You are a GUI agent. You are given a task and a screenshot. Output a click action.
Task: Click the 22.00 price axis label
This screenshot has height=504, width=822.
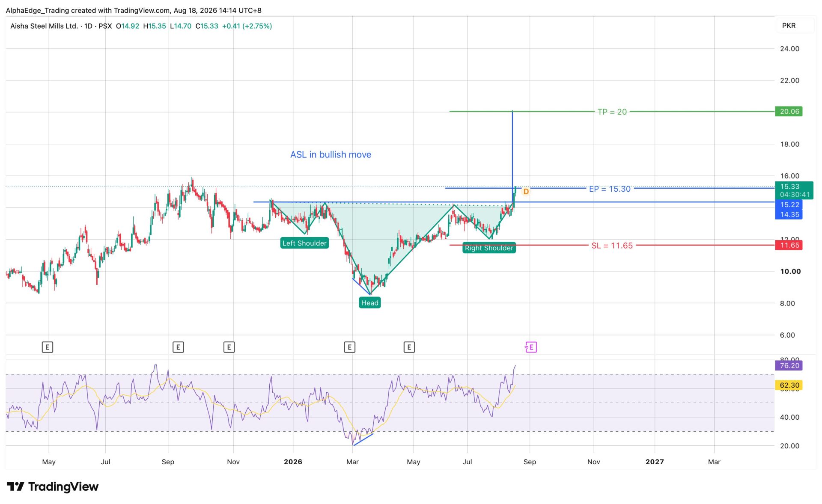coord(789,80)
